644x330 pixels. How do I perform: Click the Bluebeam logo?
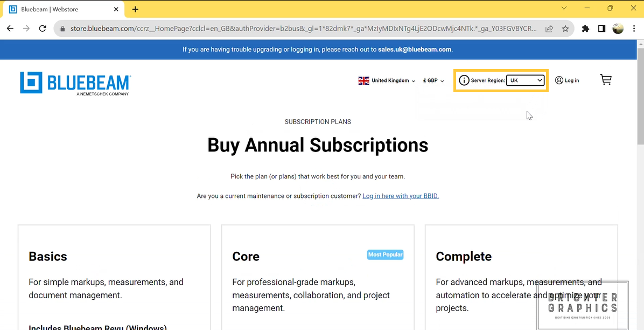click(75, 83)
